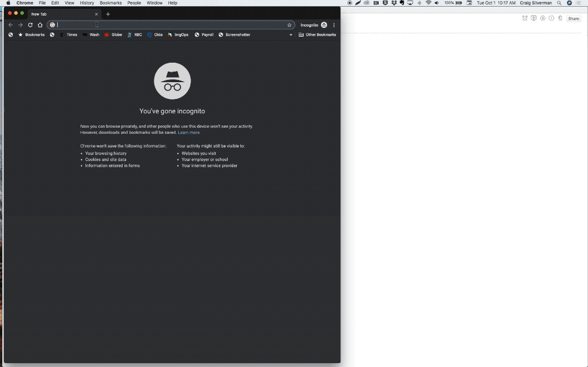Open the Incognito profile icon
Image resolution: width=588 pixels, height=367 pixels.
click(x=324, y=25)
